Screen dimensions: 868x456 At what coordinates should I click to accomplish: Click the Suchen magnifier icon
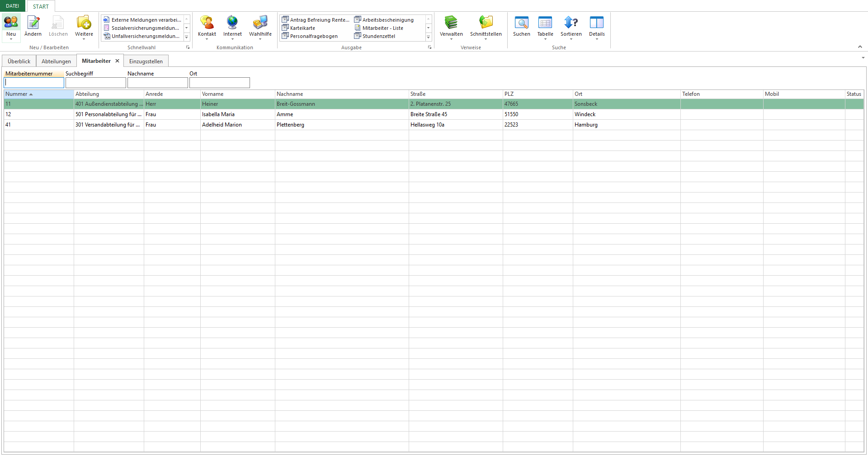tap(522, 22)
